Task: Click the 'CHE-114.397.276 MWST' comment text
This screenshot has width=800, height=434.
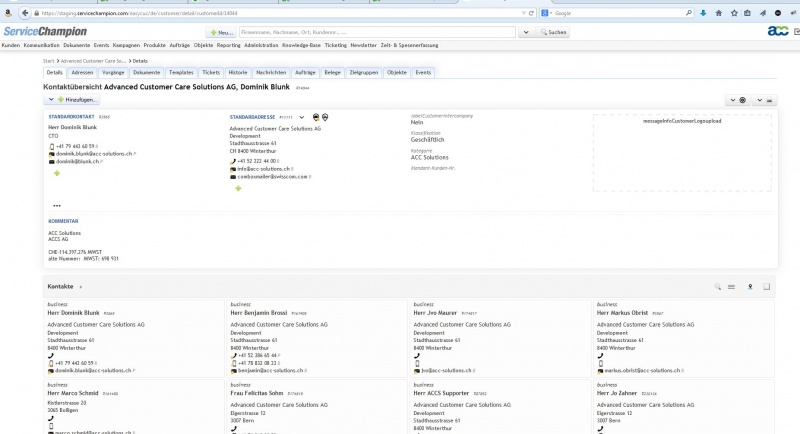Action: 75,252
